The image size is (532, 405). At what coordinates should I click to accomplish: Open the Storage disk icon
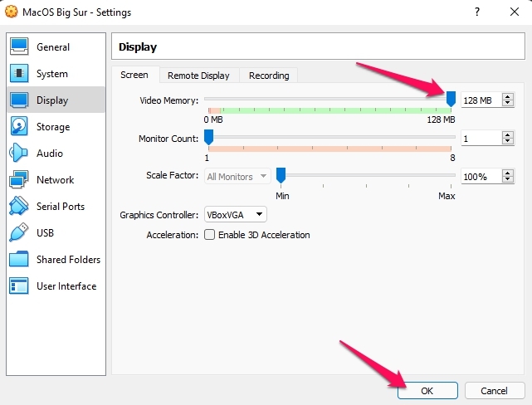[19, 126]
